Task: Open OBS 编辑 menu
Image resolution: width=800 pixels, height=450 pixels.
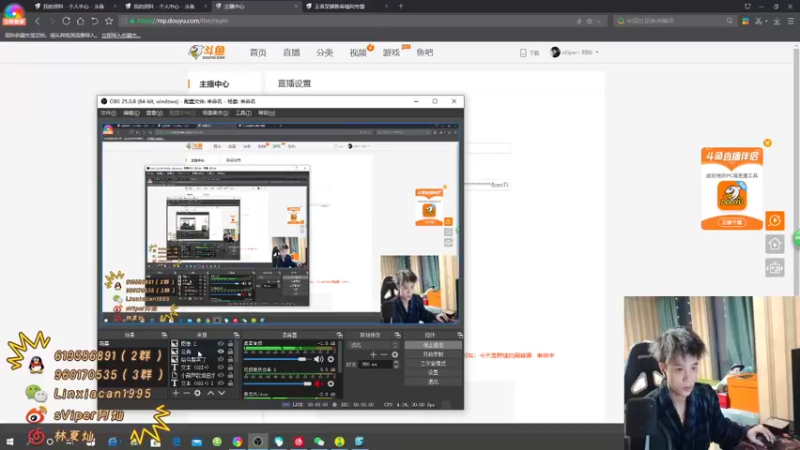Action: tap(131, 113)
